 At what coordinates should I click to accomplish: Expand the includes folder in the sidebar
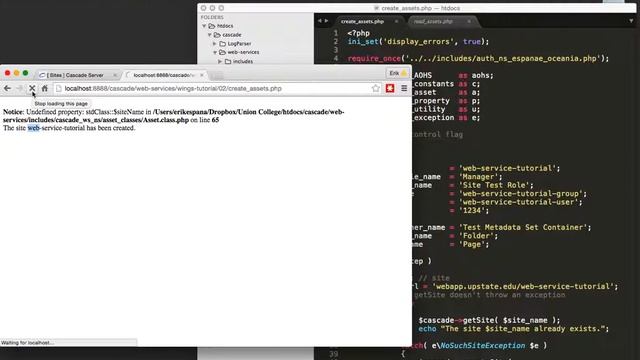tap(220, 62)
